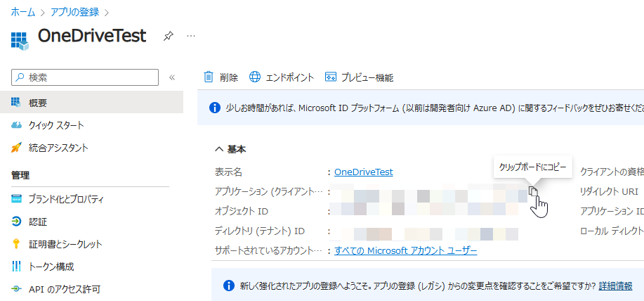Click the 認証 arrow icon
This screenshot has height=301, width=644.
tap(16, 222)
